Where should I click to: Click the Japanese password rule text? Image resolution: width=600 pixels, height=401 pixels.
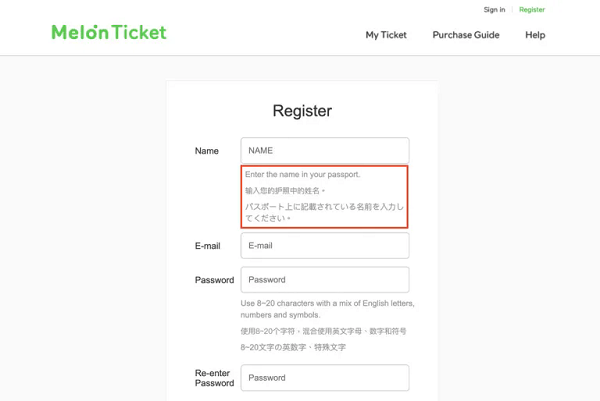pyautogui.click(x=293, y=347)
